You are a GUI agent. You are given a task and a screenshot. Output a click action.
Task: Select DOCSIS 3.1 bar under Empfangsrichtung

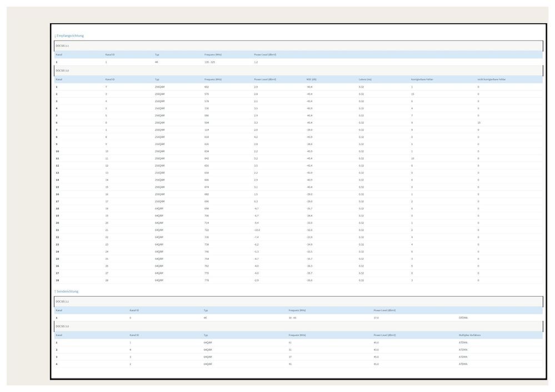[298, 46]
